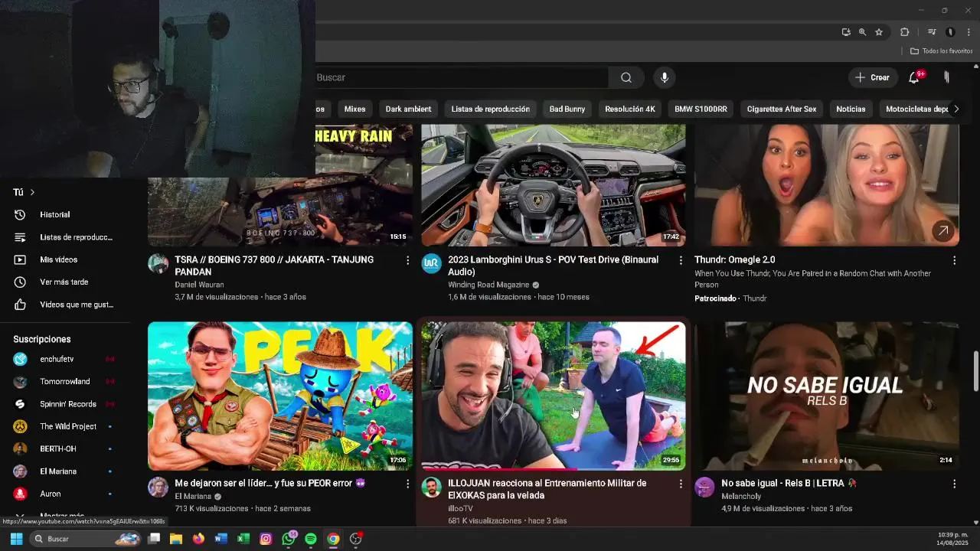Open BERTH-OH subscription
The width and height of the screenshot is (980, 551).
coord(66,448)
